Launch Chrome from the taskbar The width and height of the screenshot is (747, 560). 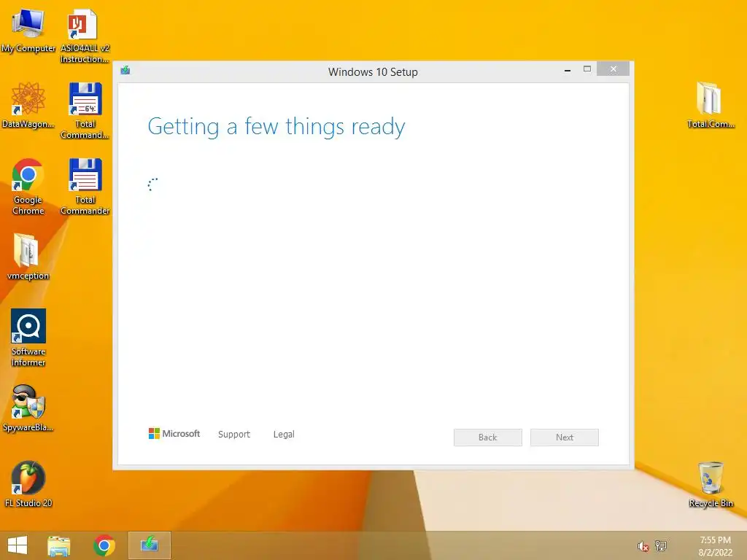pos(104,545)
